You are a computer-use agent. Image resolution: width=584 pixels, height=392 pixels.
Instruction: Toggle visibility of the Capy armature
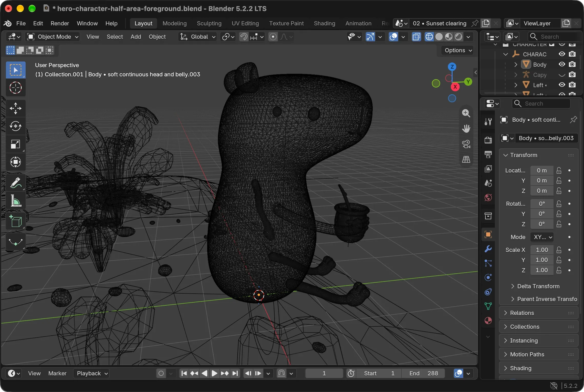pos(562,75)
